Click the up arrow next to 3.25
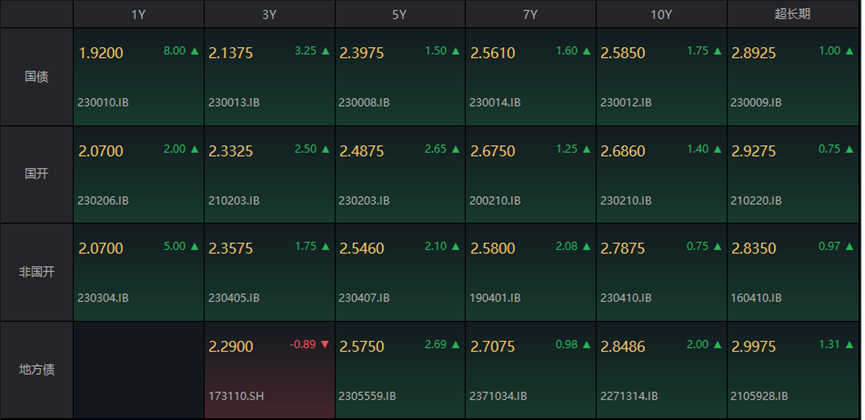This screenshot has height=420, width=865. click(x=324, y=51)
